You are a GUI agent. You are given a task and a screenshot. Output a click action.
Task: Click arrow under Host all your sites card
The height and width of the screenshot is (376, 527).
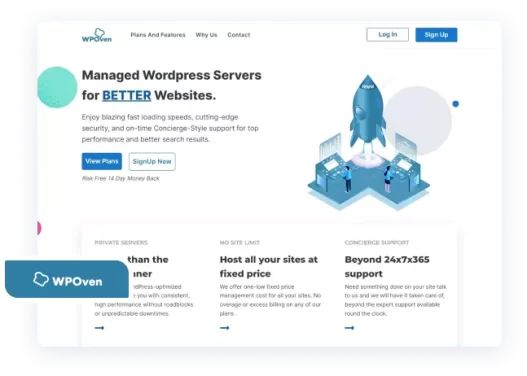[225, 328]
